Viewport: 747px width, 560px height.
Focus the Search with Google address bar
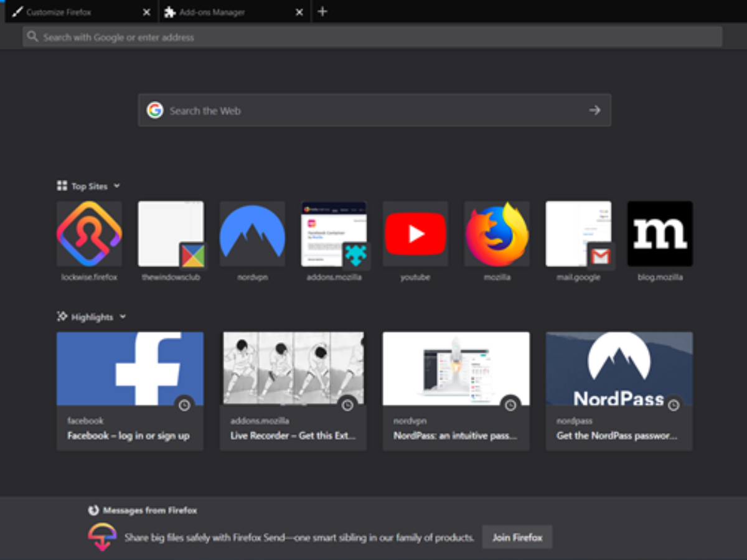pyautogui.click(x=372, y=37)
